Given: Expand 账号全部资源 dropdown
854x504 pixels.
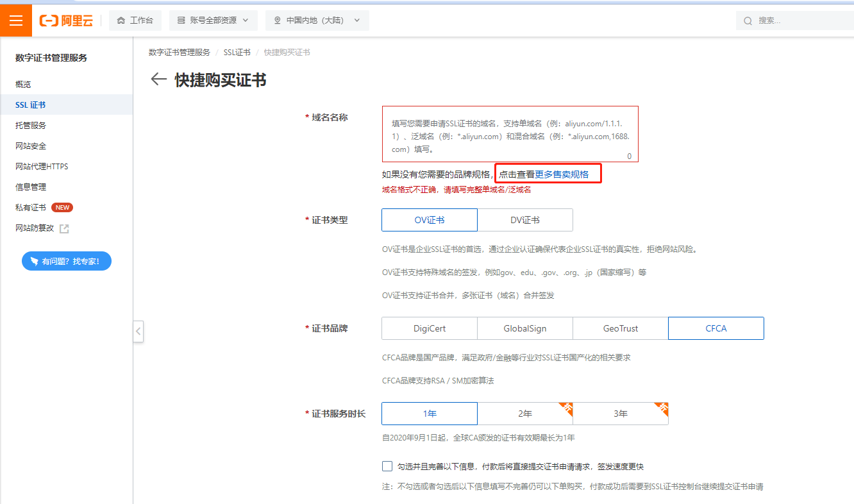Looking at the screenshot, I should [x=213, y=21].
